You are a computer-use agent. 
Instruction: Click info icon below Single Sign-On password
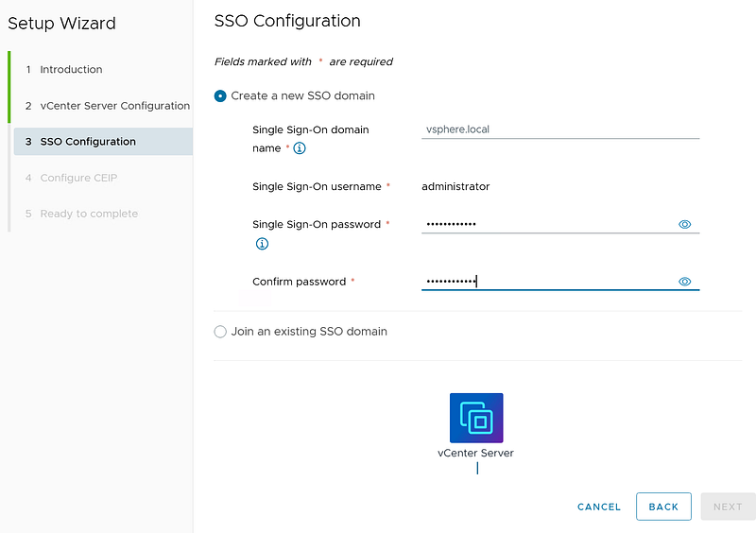coord(262,244)
